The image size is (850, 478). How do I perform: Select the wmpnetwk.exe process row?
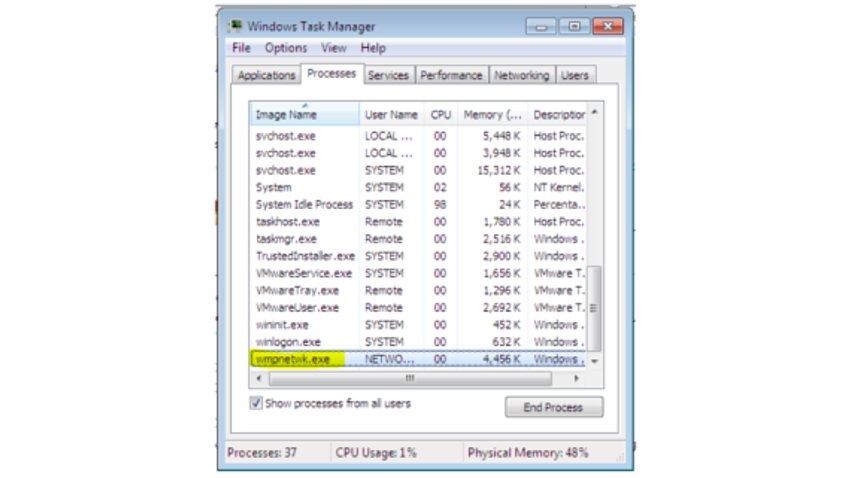293,359
